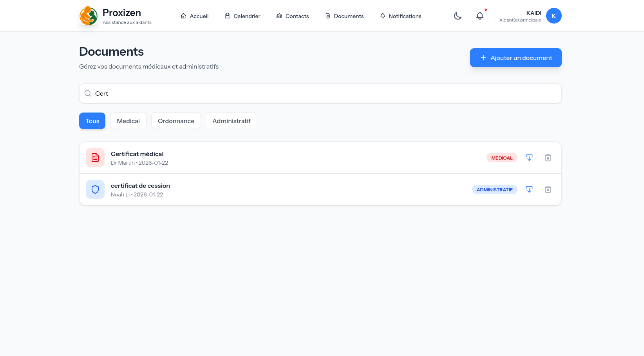This screenshot has height=356, width=644.
Task: Download the certificat de cession file
Action: (x=529, y=189)
